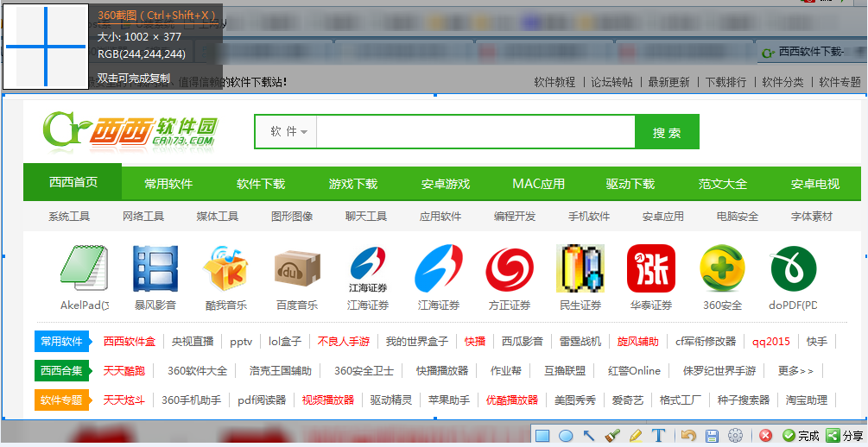The height and width of the screenshot is (447, 868).
Task: Open the 安卓电视 navigation tab
Action: [815, 184]
